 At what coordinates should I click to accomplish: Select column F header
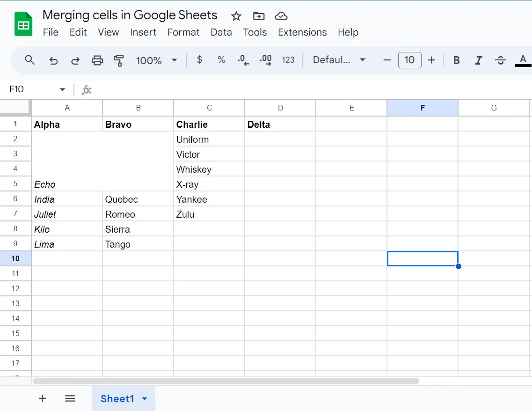(x=423, y=108)
